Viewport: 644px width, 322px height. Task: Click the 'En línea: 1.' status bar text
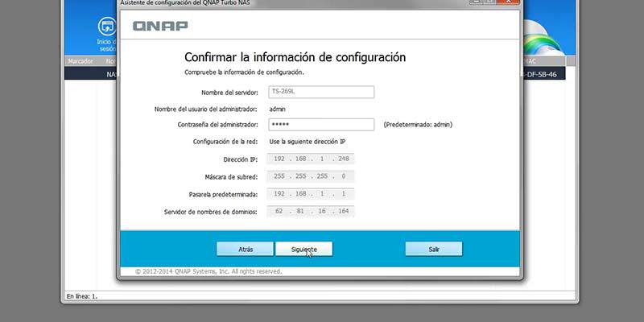coord(82,296)
